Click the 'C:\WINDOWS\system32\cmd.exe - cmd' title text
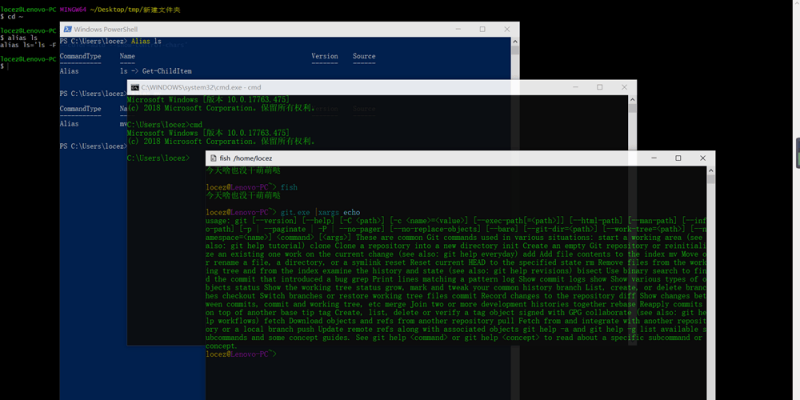This screenshot has height=400, width=800. pos(201,87)
